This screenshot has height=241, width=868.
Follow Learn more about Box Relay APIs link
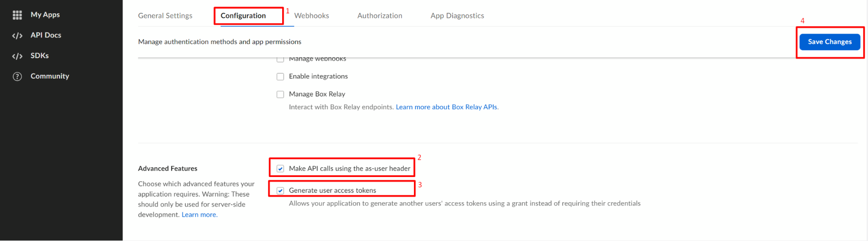[x=446, y=107]
